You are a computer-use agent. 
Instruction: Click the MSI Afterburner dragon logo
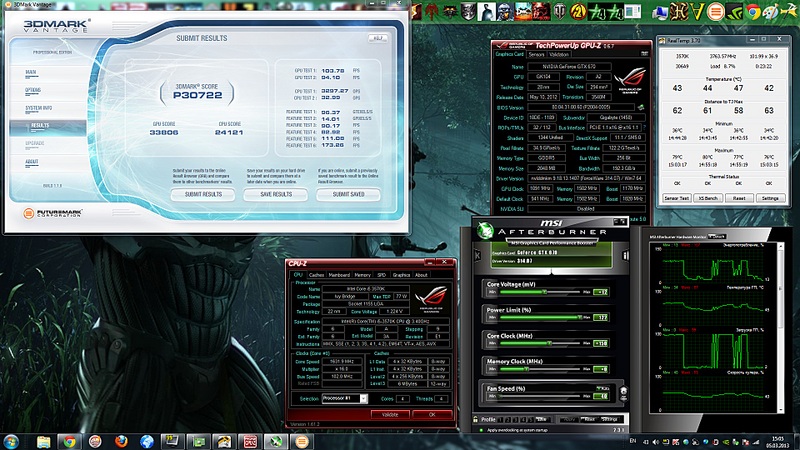click(485, 231)
